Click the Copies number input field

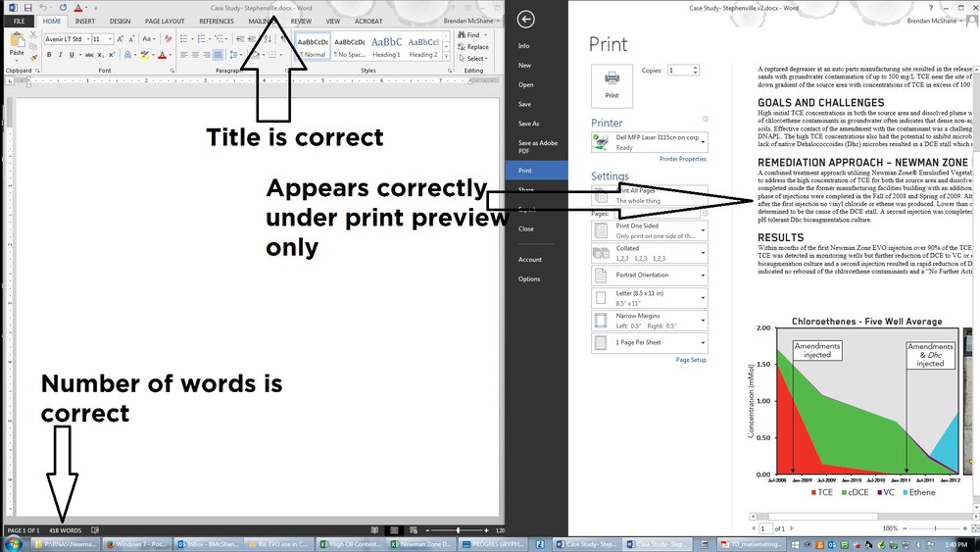click(x=682, y=70)
